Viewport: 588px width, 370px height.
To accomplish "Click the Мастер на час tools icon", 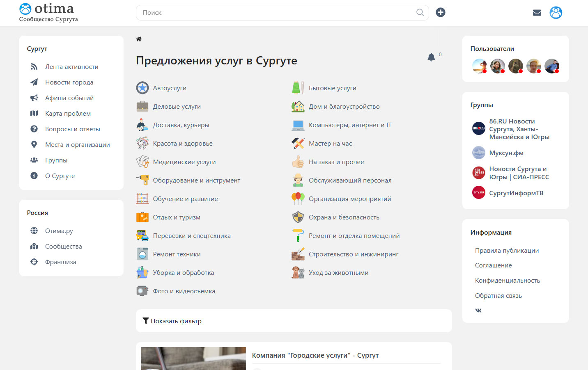I will 298,143.
